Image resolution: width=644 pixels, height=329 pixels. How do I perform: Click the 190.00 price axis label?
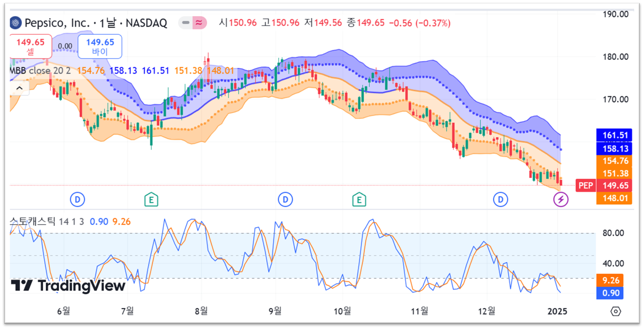(x=615, y=14)
